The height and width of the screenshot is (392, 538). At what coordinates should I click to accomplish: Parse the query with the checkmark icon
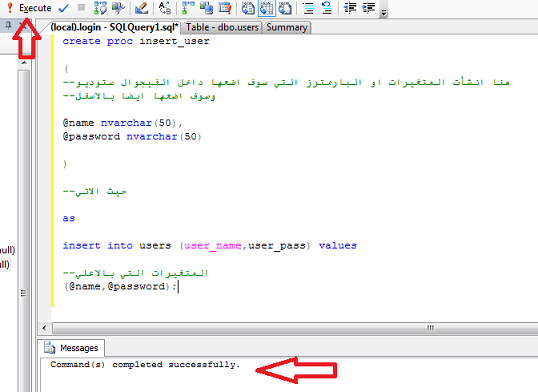64,8
